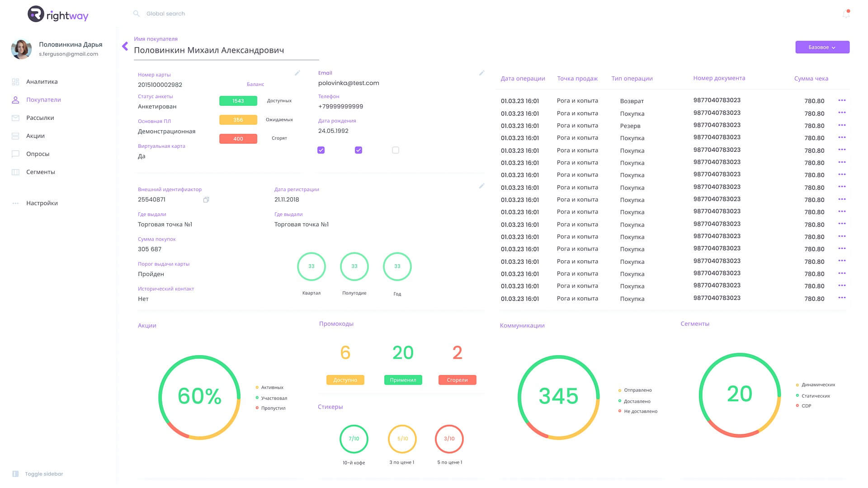868x488 pixels.
Task: Click the global search magnifier icon
Action: coord(136,14)
